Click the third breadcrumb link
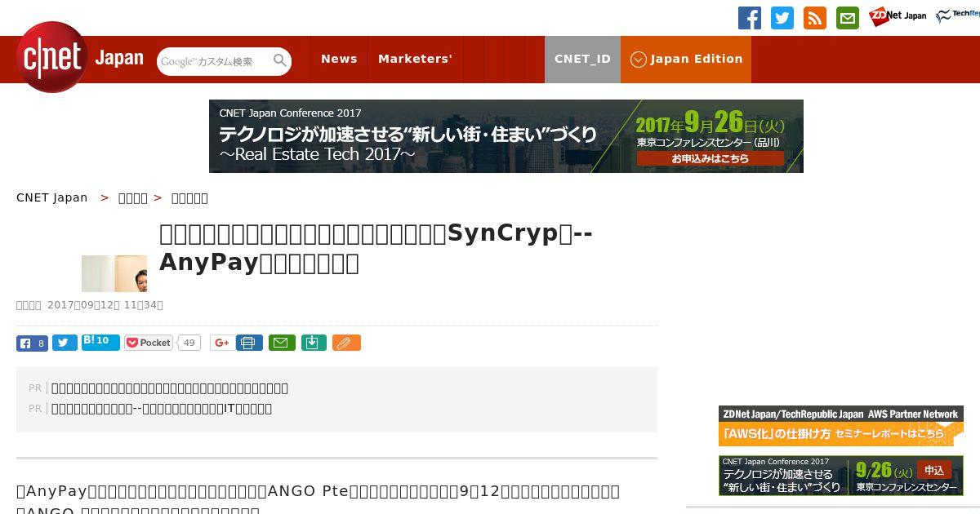980x514 pixels. click(x=189, y=198)
